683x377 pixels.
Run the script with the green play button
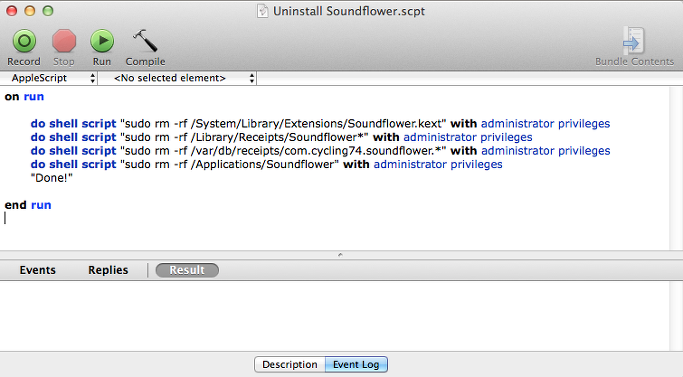pyautogui.click(x=102, y=41)
